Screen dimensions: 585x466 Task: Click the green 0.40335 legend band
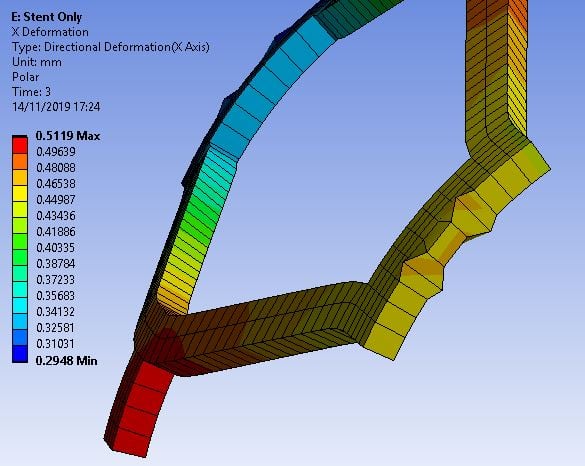click(x=20, y=242)
